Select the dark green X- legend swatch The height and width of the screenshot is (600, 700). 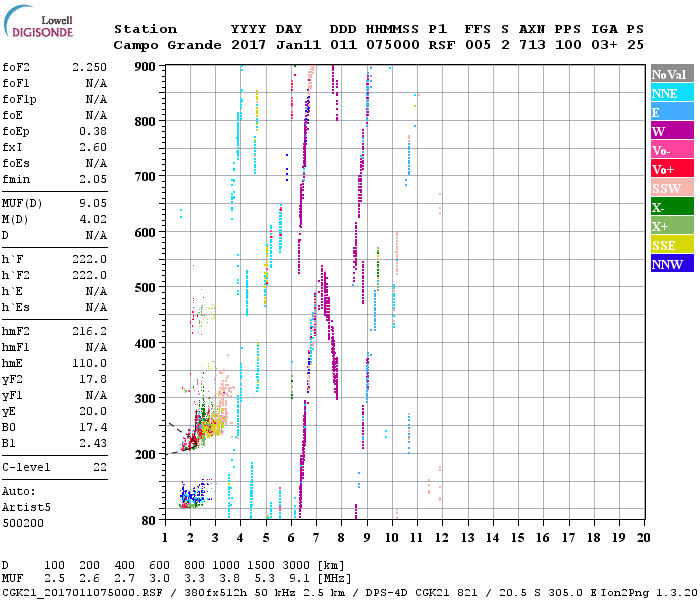(x=672, y=207)
